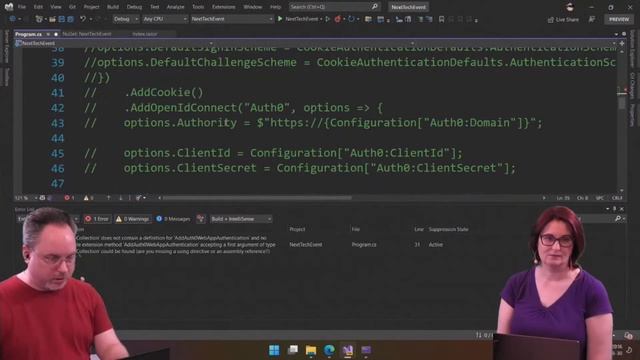Click the Send Feedback icon
640x360 pixels.
592,19
